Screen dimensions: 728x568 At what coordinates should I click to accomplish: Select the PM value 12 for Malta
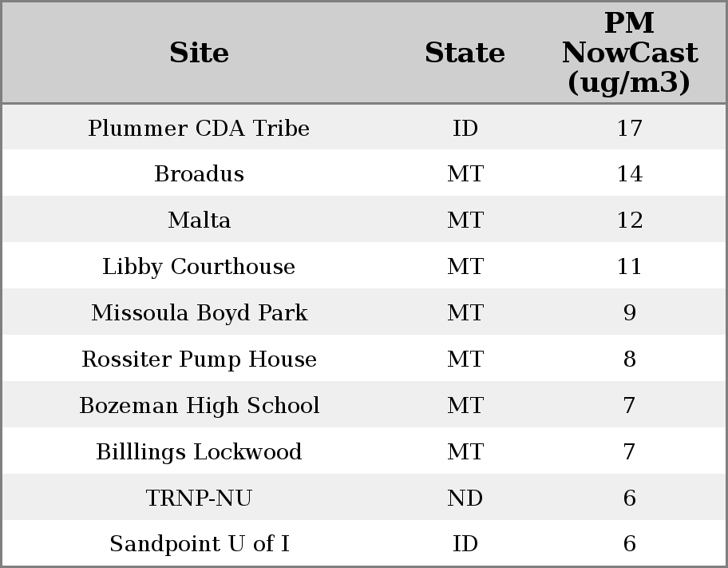629,220
